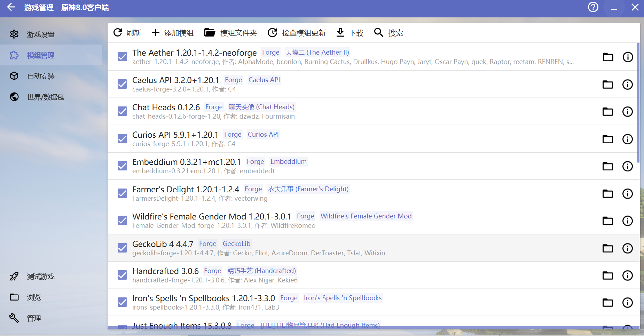Click the mod list vertical scrollbar
Screen dimensions: 644x336
638,103
